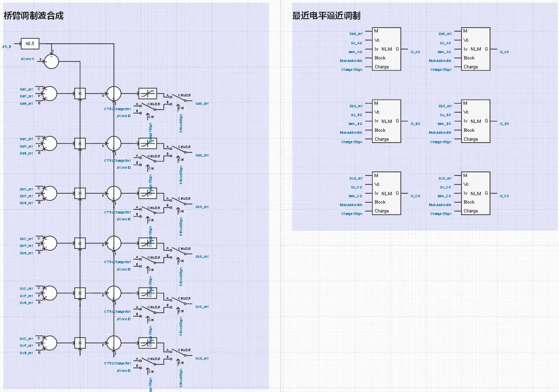Click the limiter block in the bottom row
This screenshot has width=559, height=392.
pos(148,343)
